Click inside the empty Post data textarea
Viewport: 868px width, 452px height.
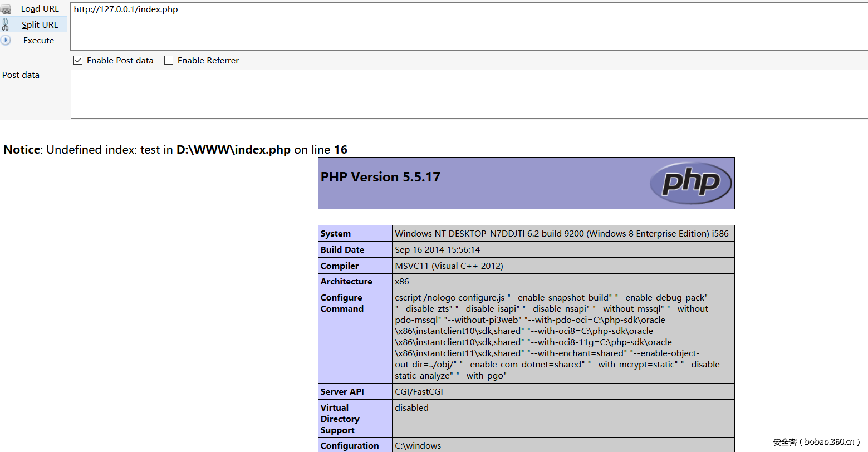pyautogui.click(x=468, y=94)
